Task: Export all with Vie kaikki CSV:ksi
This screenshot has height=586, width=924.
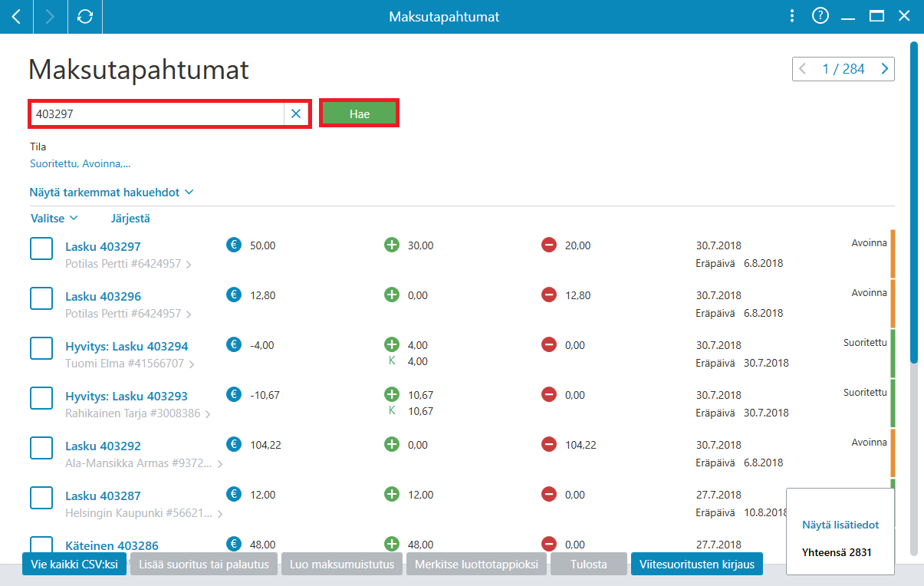Action: tap(74, 565)
